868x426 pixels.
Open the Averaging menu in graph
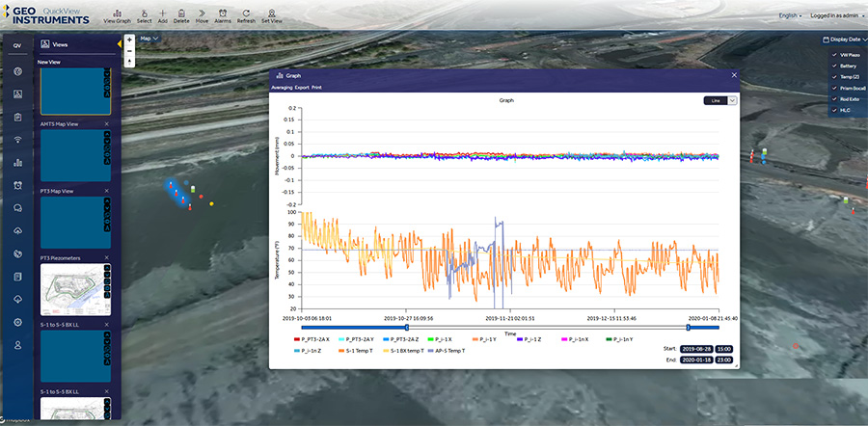[x=282, y=88]
